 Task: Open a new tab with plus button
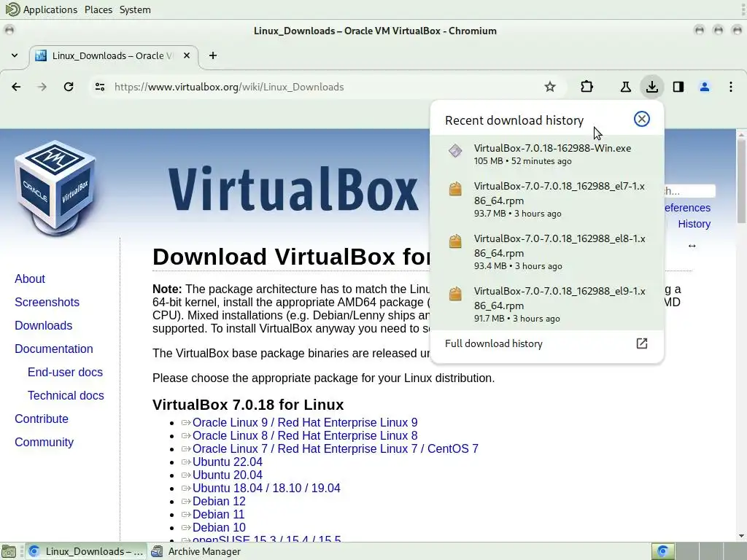(x=213, y=55)
